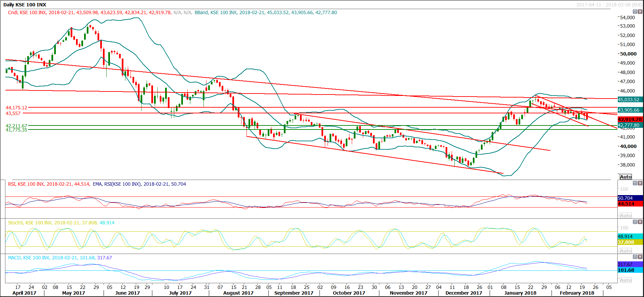Click the 42,211.67 support level label
The height and width of the screenshot is (297, 644).
click(16, 126)
